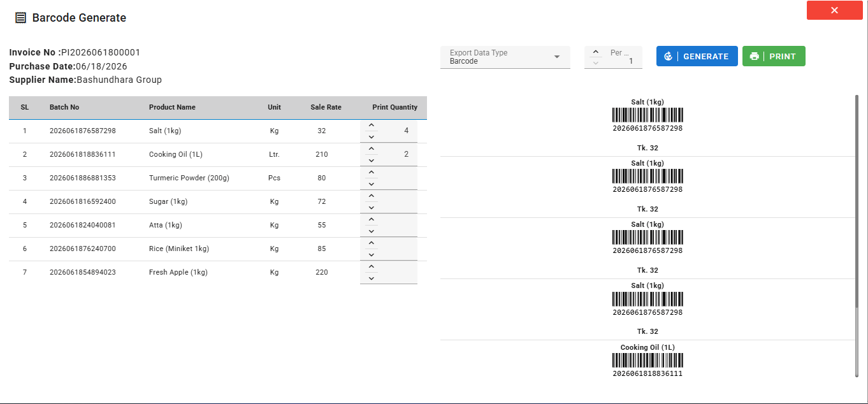Screen dimensions: 868x404
Task: Increase print quantity for Rice (Miniket 1kg)
Action: (371, 243)
